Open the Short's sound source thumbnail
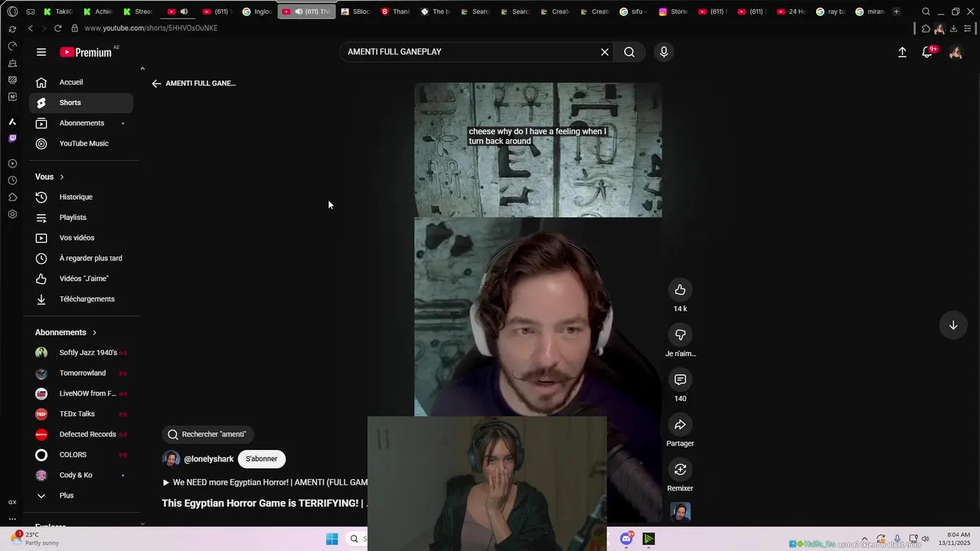This screenshot has width=980, height=551. click(680, 512)
